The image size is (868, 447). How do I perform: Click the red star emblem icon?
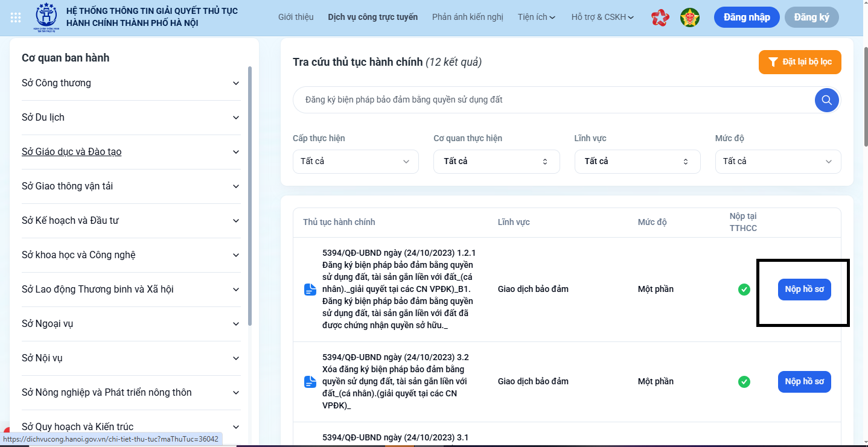pos(660,17)
